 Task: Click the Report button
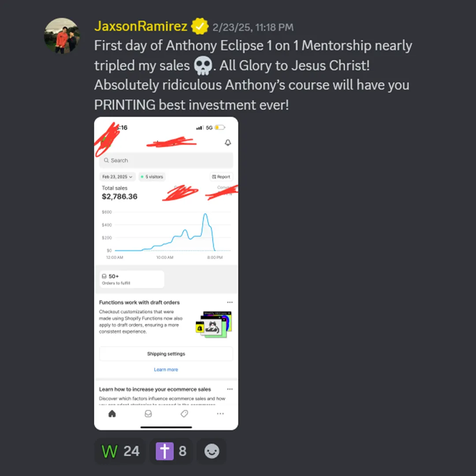pyautogui.click(x=221, y=177)
